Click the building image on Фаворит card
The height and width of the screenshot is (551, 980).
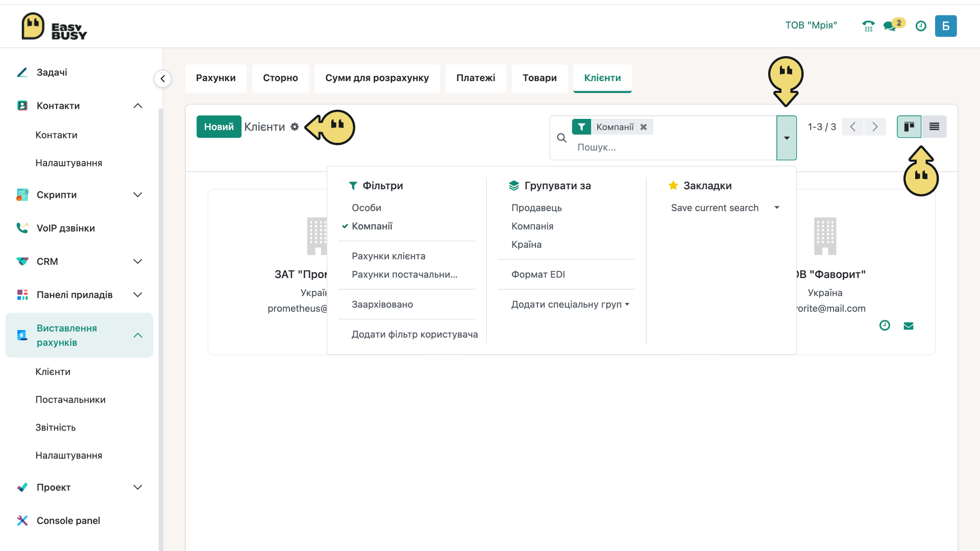825,236
